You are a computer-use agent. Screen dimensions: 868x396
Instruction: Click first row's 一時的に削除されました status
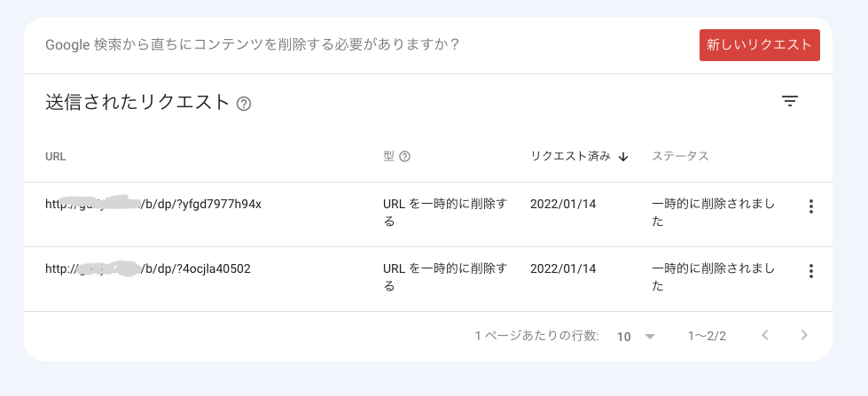tap(713, 213)
